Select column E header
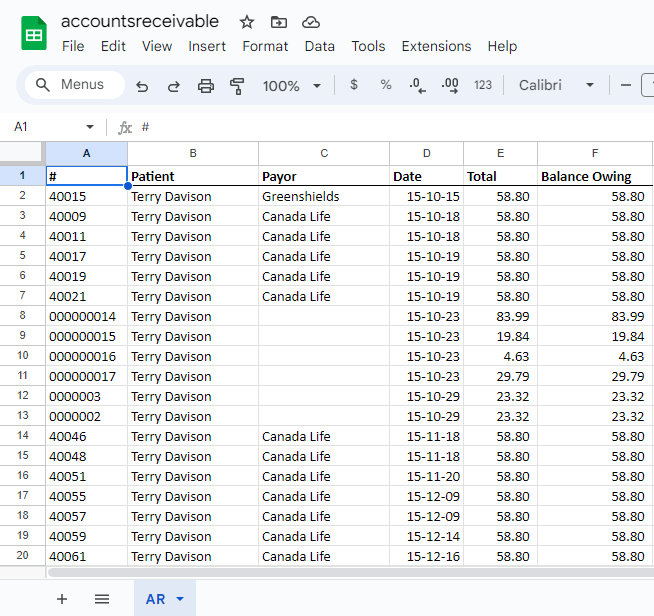Image resolution: width=654 pixels, height=616 pixels. click(x=501, y=153)
